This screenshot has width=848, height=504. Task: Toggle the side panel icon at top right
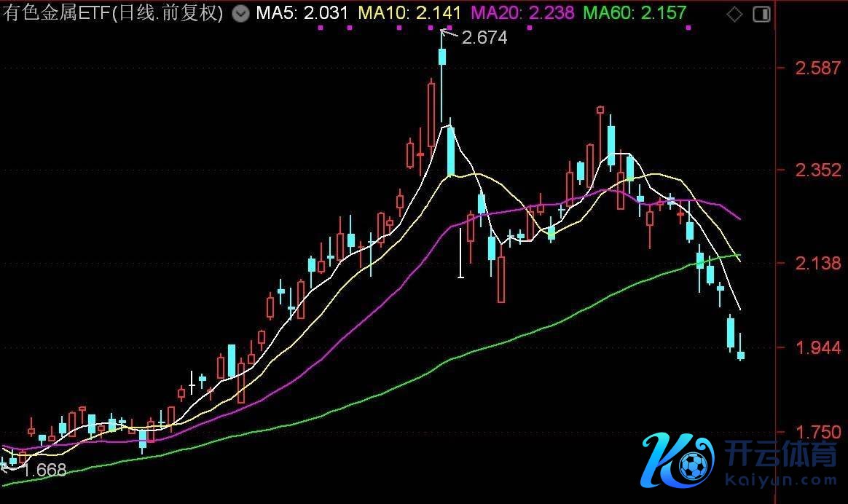pyautogui.click(x=761, y=14)
